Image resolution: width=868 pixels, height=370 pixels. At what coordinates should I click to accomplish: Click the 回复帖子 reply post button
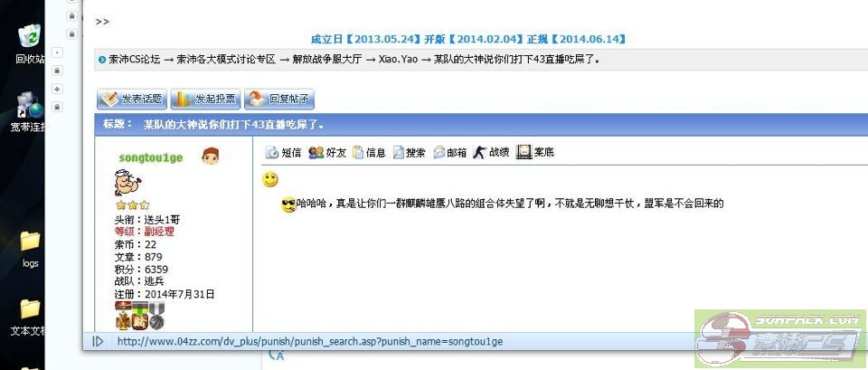pyautogui.click(x=279, y=100)
